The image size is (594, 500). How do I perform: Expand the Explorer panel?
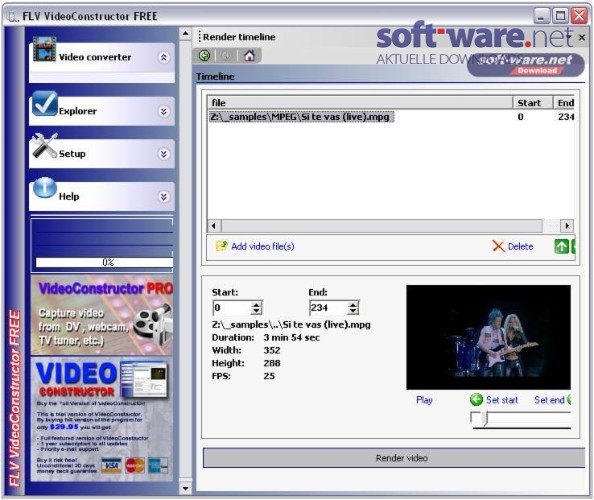click(x=164, y=111)
